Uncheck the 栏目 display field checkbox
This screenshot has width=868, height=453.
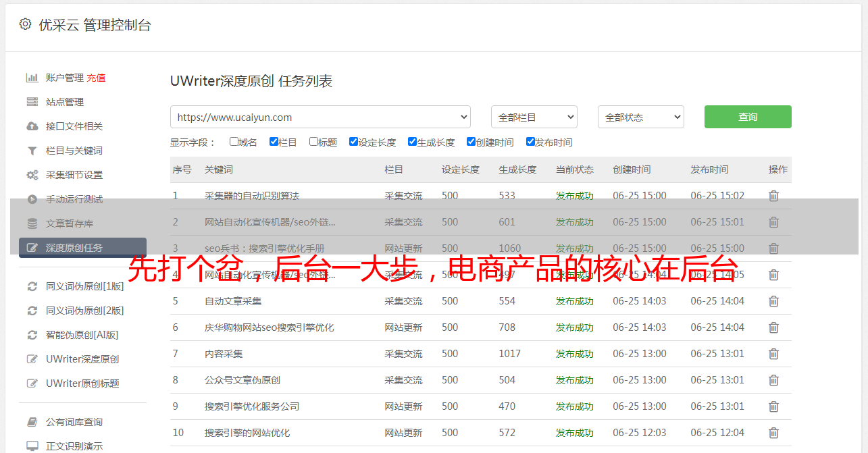coord(274,142)
